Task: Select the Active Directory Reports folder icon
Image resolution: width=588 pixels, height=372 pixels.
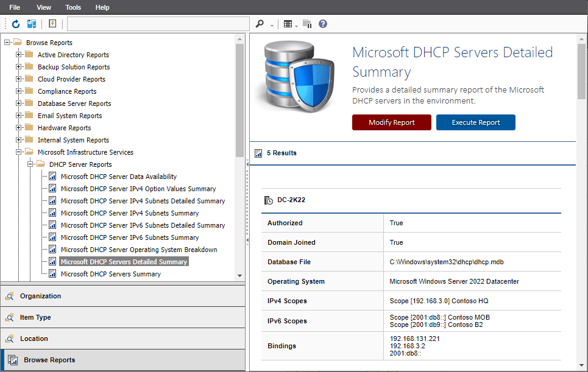Action: coord(29,54)
